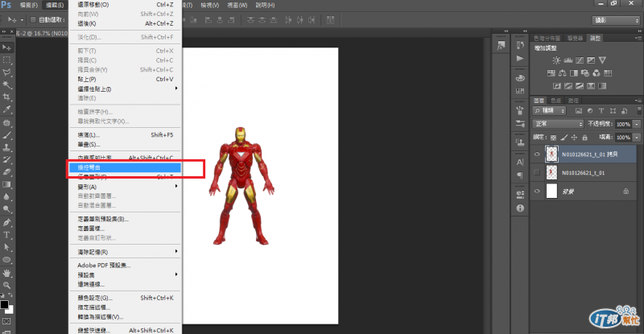Select the Move tool in the toolbox
644x334 pixels.
6,46
